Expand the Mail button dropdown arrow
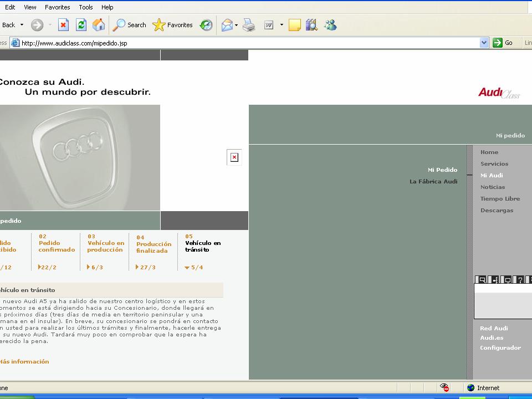 click(x=237, y=25)
